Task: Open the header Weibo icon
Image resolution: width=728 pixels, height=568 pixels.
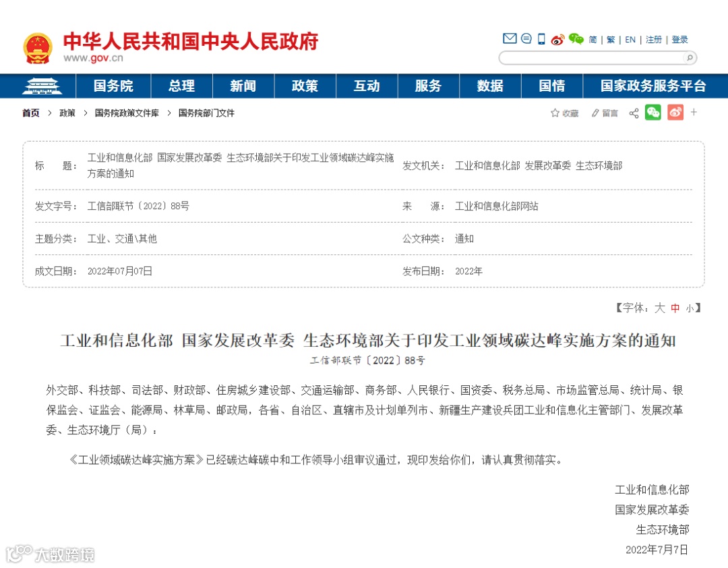Action: click(558, 40)
